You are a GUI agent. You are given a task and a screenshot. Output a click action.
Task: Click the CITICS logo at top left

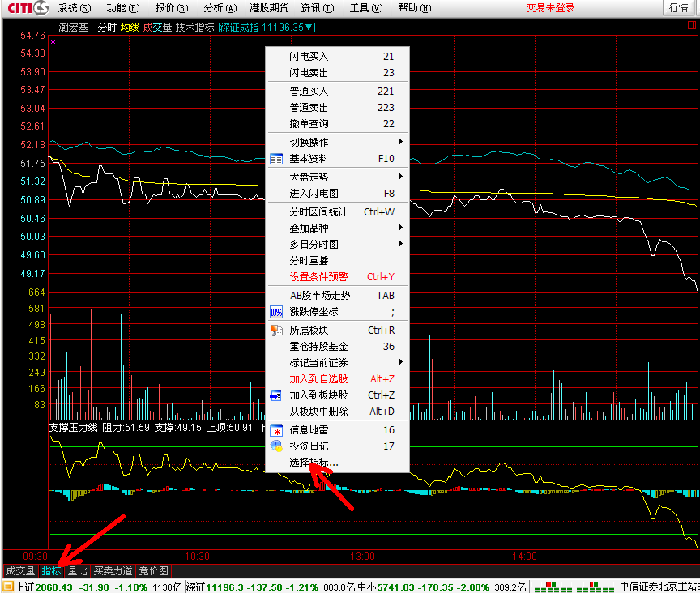point(24,8)
